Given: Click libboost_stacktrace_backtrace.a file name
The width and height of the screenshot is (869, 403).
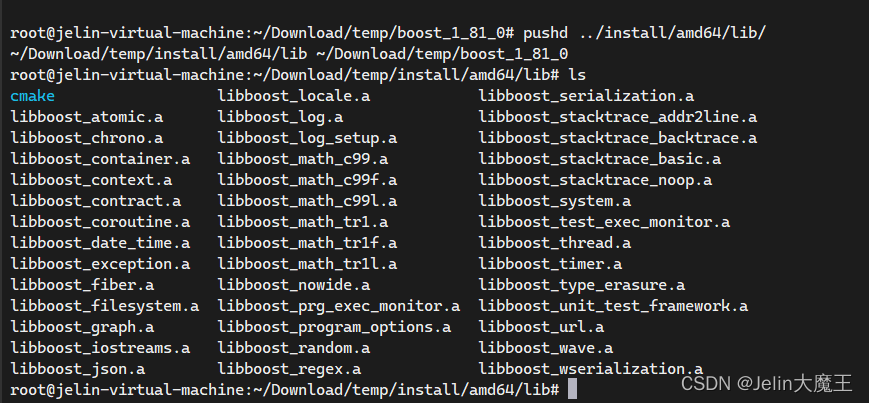Looking at the screenshot, I should click(x=618, y=139).
